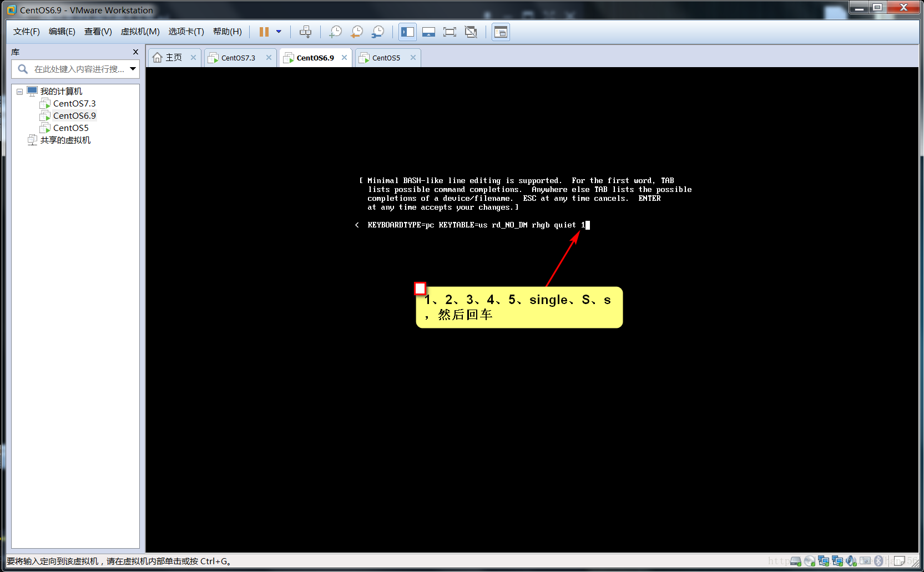
Task: Close the library panel
Action: 135,52
